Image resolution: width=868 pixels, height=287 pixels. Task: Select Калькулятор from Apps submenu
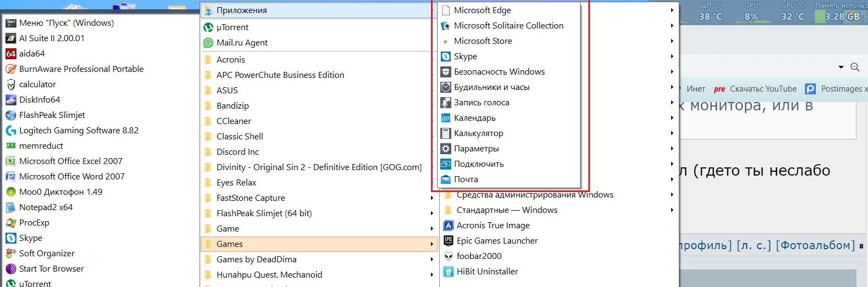click(478, 133)
